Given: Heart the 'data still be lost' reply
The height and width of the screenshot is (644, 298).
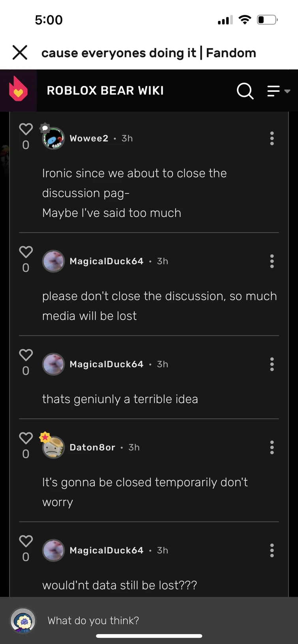Looking at the screenshot, I should [26, 541].
